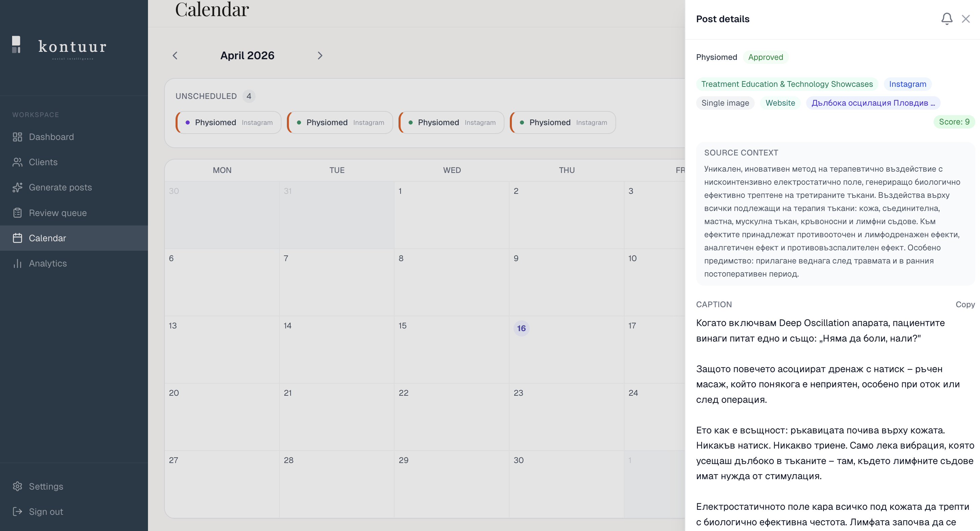Click the Score: 9 badge
The image size is (980, 531).
(x=954, y=122)
